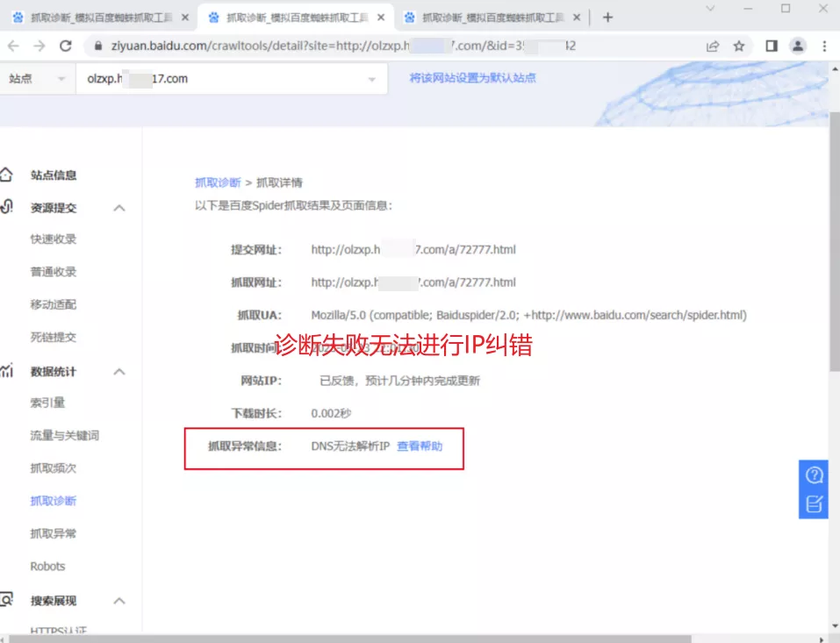Screen dimensions: 840x643
Task: Click the chart icon beside 数据统计
Action: [x=6, y=370]
